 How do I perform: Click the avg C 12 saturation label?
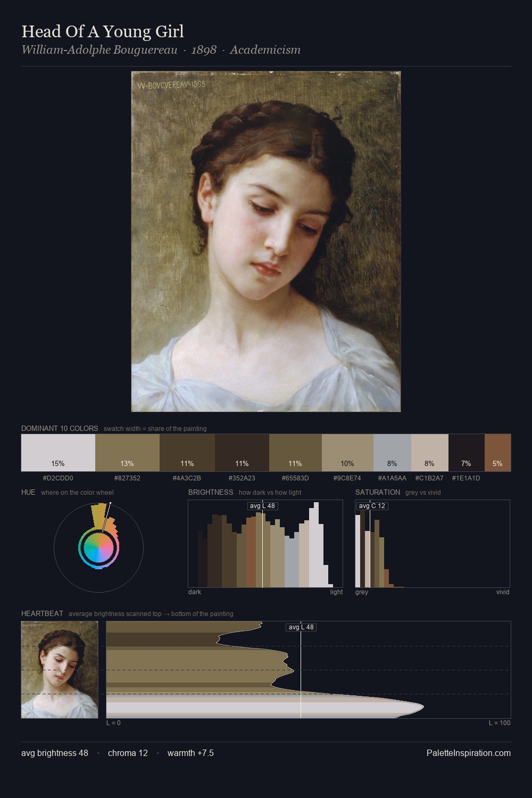click(372, 506)
